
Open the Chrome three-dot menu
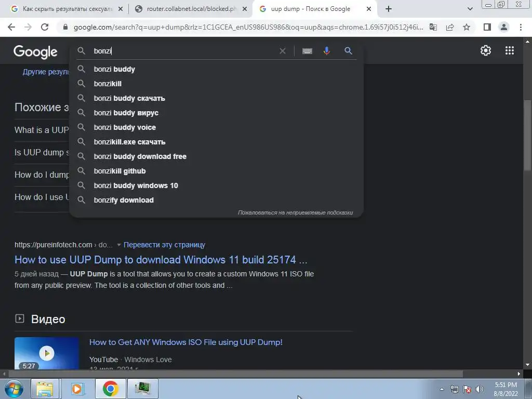[x=521, y=27]
